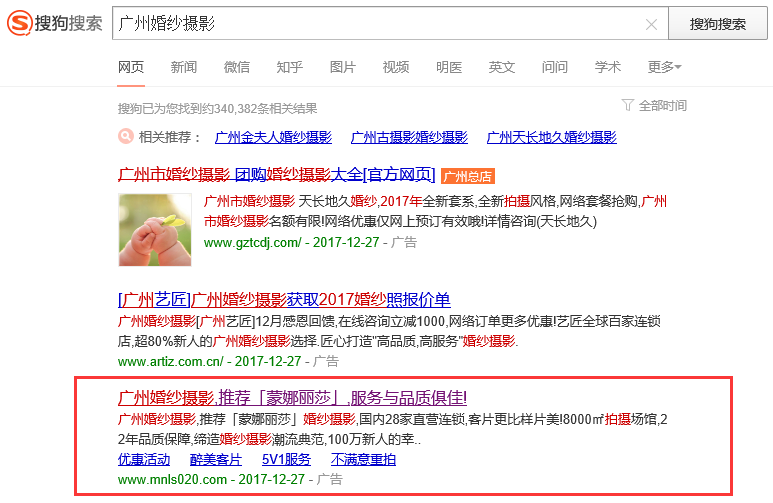Open result 广州市婚纱摄影 团购婚纱摄影大全[官方网页]
This screenshot has height=503, width=773.
coord(277,175)
